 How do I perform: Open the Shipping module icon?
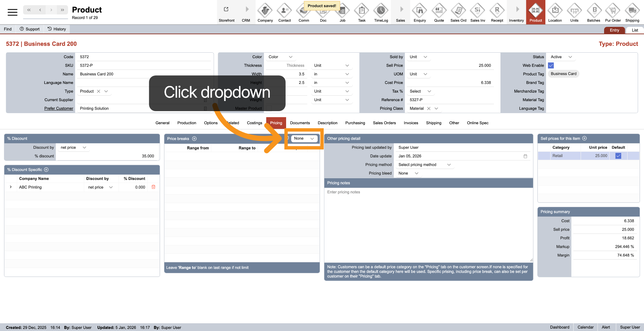pos(632,12)
